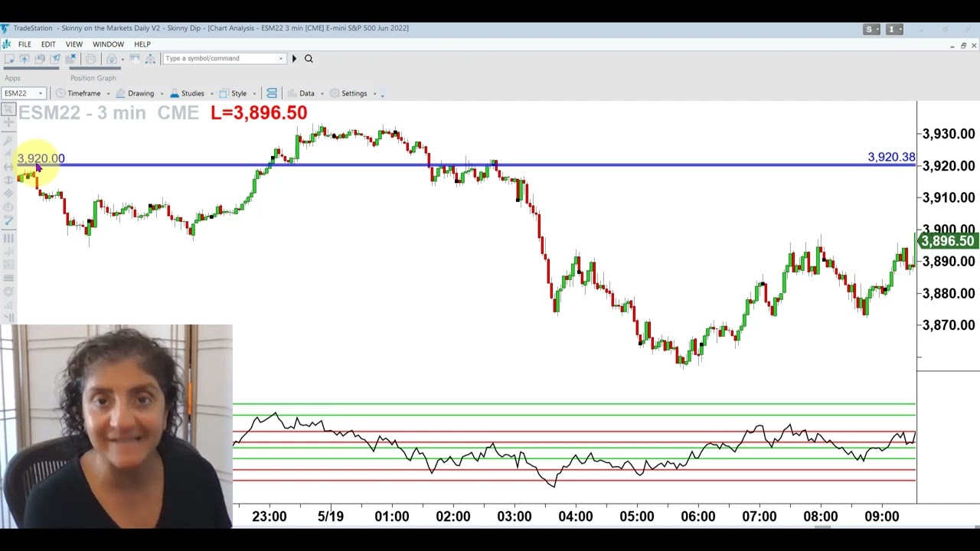Open the EDIT menu

point(48,44)
